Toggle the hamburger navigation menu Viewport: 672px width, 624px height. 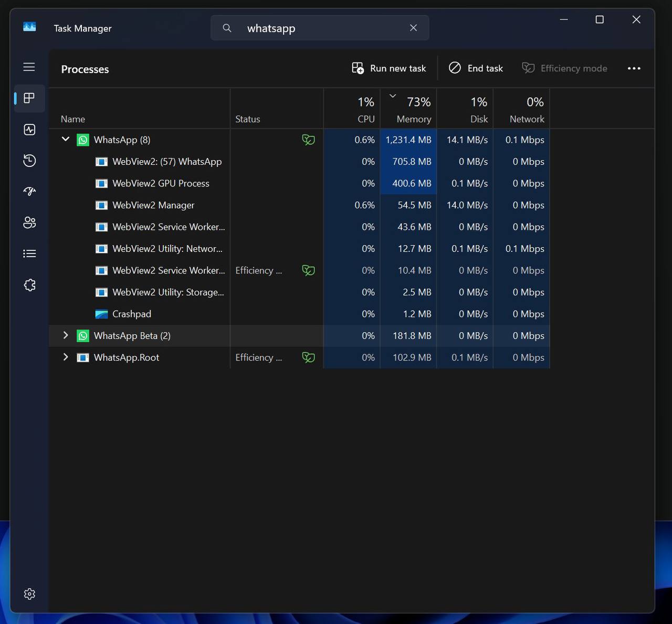pos(29,67)
